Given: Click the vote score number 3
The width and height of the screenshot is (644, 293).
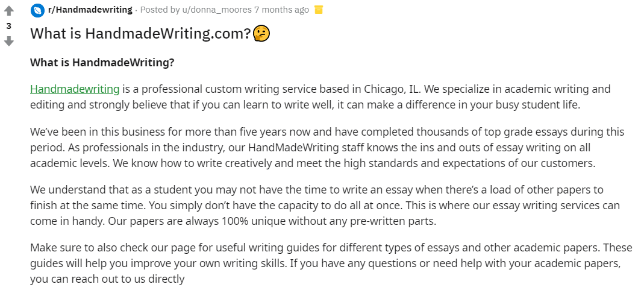Looking at the screenshot, I should [8, 26].
